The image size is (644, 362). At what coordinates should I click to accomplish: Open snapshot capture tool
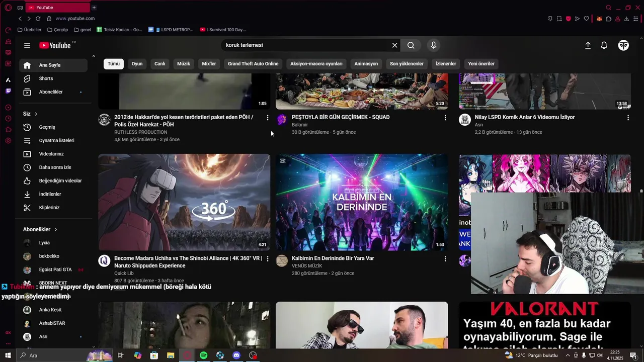559,19
